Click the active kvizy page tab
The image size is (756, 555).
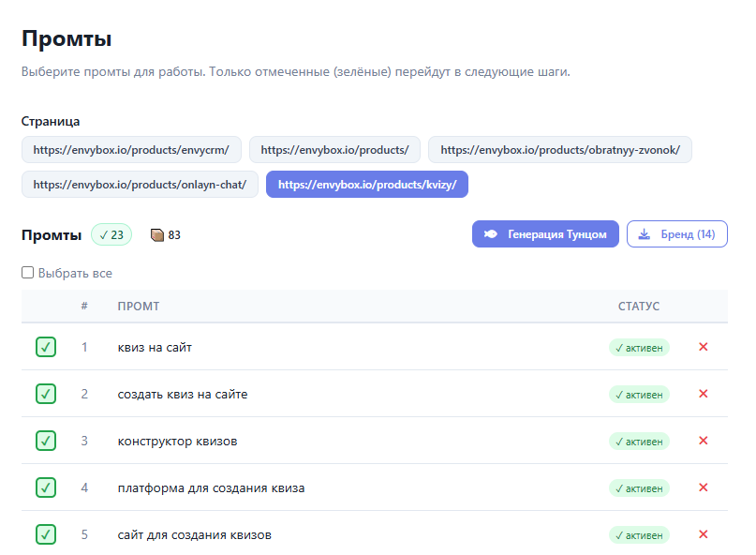pyautogui.click(x=366, y=185)
